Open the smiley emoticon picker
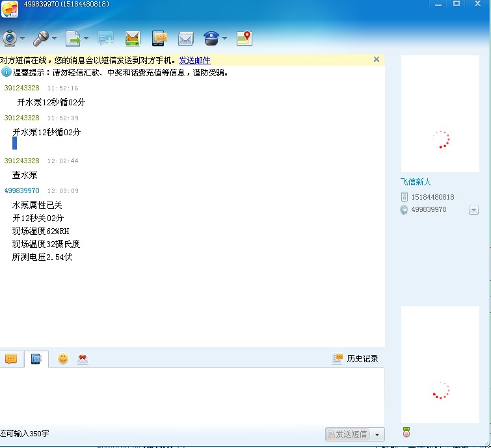 pos(63,358)
